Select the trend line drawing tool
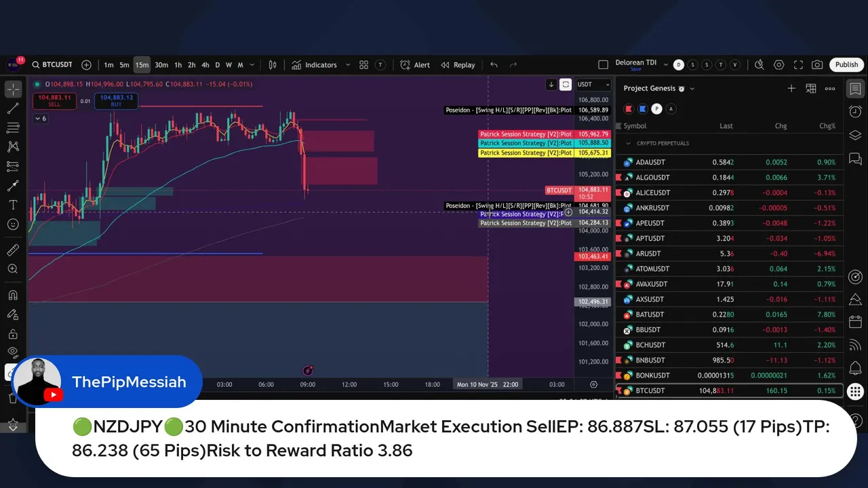 [13, 108]
